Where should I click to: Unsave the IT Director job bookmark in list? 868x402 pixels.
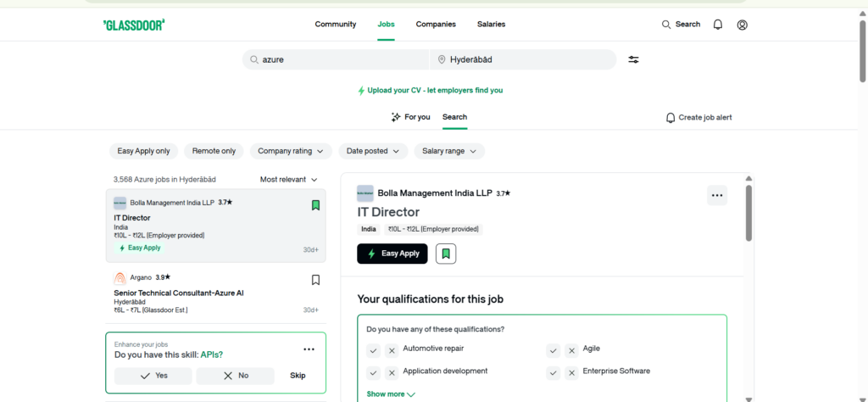click(x=315, y=205)
